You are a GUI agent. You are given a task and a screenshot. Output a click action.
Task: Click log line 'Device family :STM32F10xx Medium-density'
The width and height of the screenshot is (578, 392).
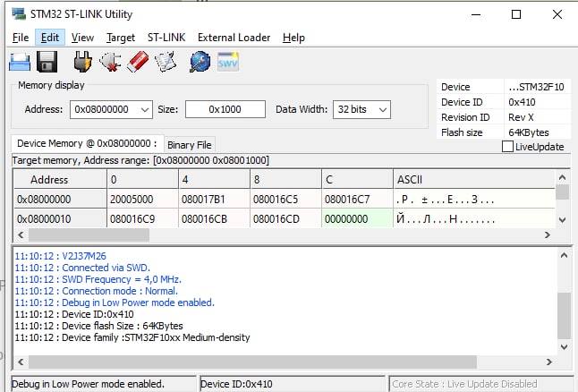tap(132, 337)
